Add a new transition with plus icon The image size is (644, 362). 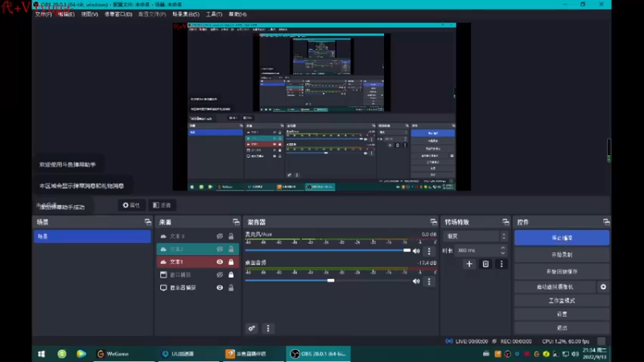[x=469, y=264]
